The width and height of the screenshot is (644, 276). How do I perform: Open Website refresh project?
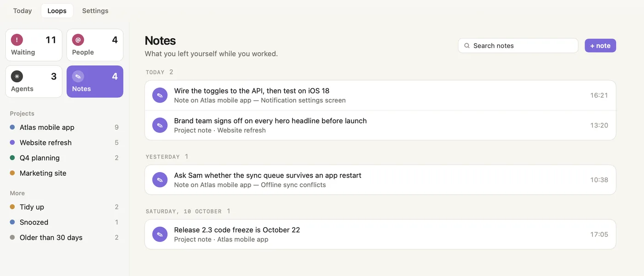point(64,143)
